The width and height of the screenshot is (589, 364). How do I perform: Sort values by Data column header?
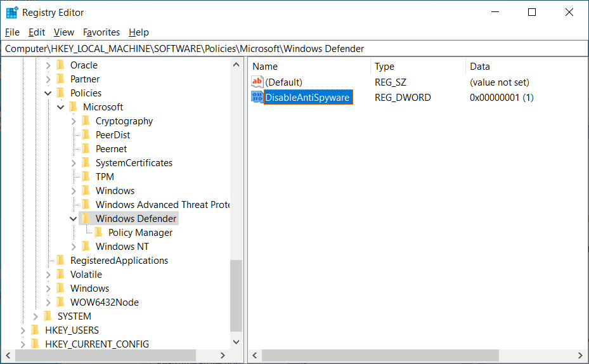[x=526, y=67]
